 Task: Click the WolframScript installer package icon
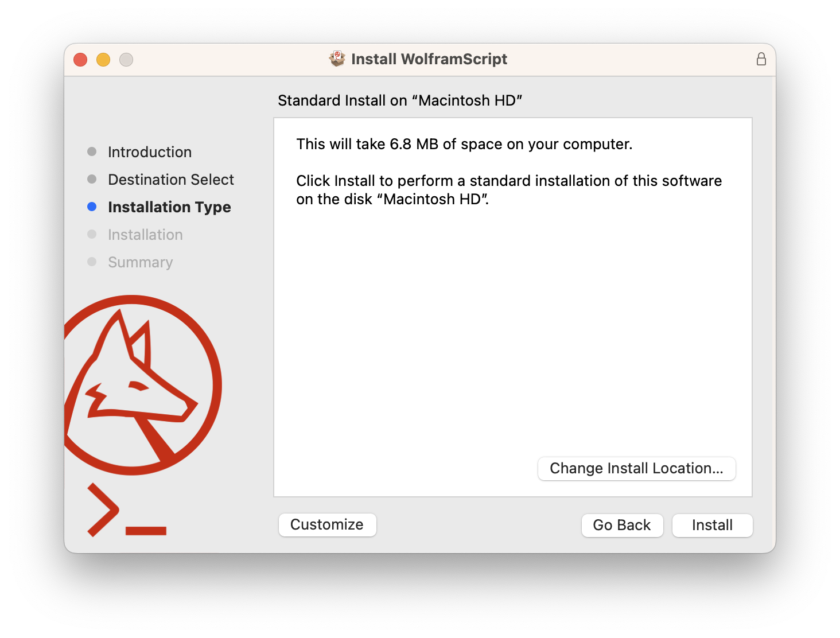click(x=337, y=58)
